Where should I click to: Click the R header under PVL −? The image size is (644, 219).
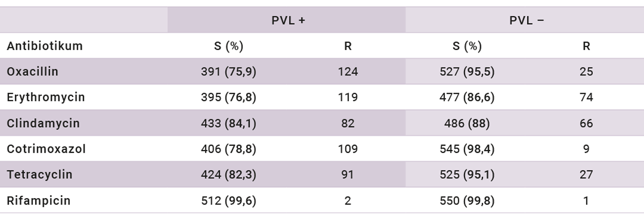586,46
